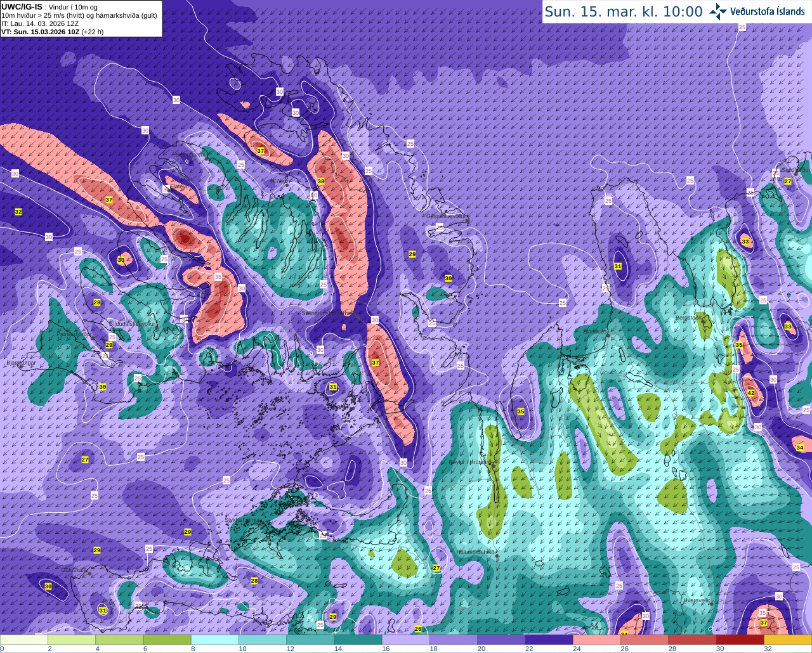Click the IT initialization time line 12Z

40,23
